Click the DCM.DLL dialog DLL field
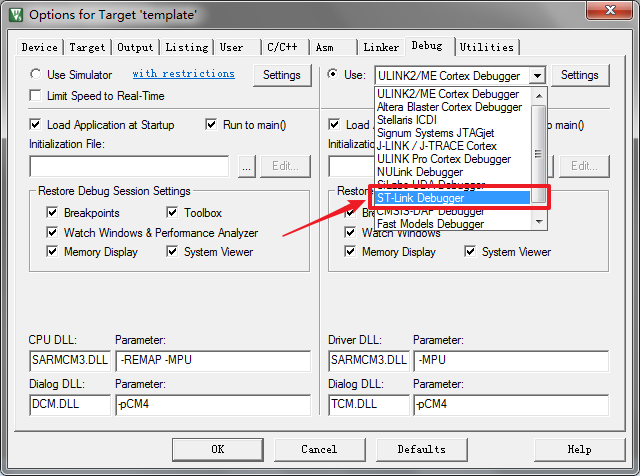The width and height of the screenshot is (640, 476). click(70, 405)
